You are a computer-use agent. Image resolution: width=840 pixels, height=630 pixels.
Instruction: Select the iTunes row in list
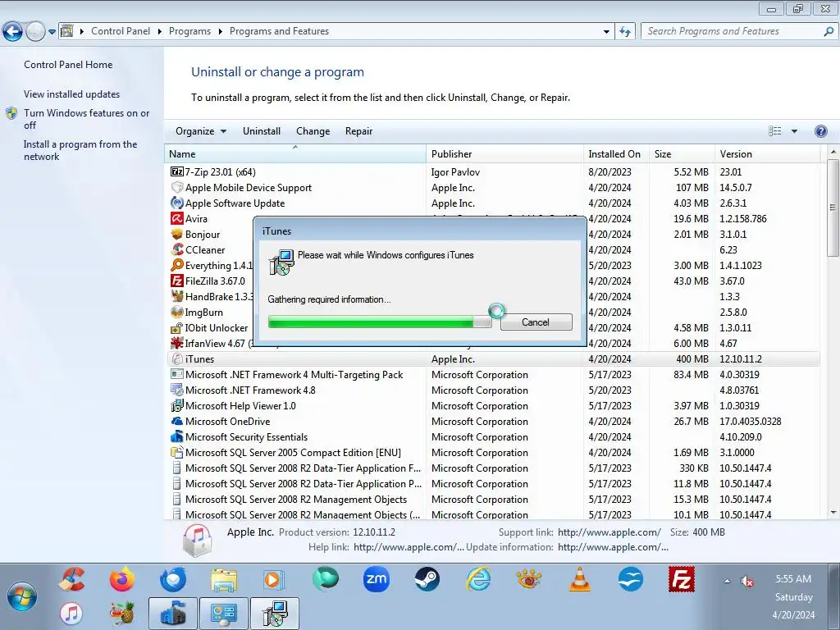(x=493, y=359)
